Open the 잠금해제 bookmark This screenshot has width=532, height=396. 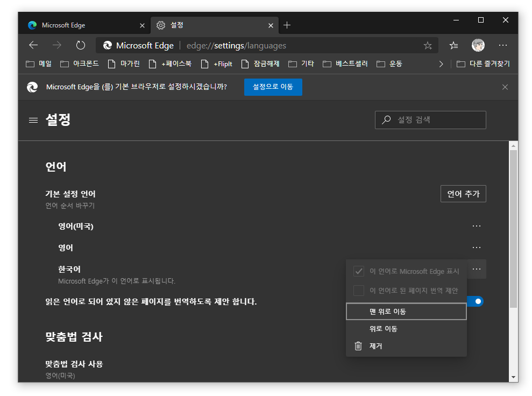(x=260, y=64)
